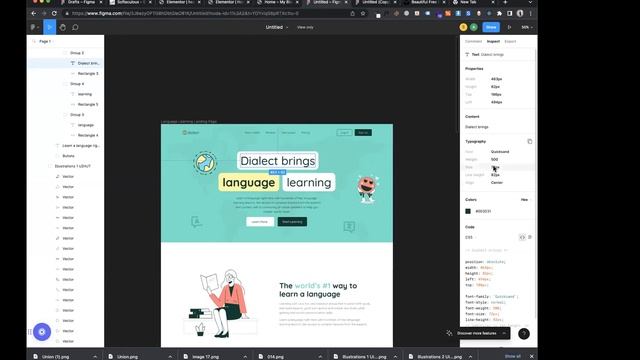
Task: Select the Hand tool
Action: coord(62,27)
